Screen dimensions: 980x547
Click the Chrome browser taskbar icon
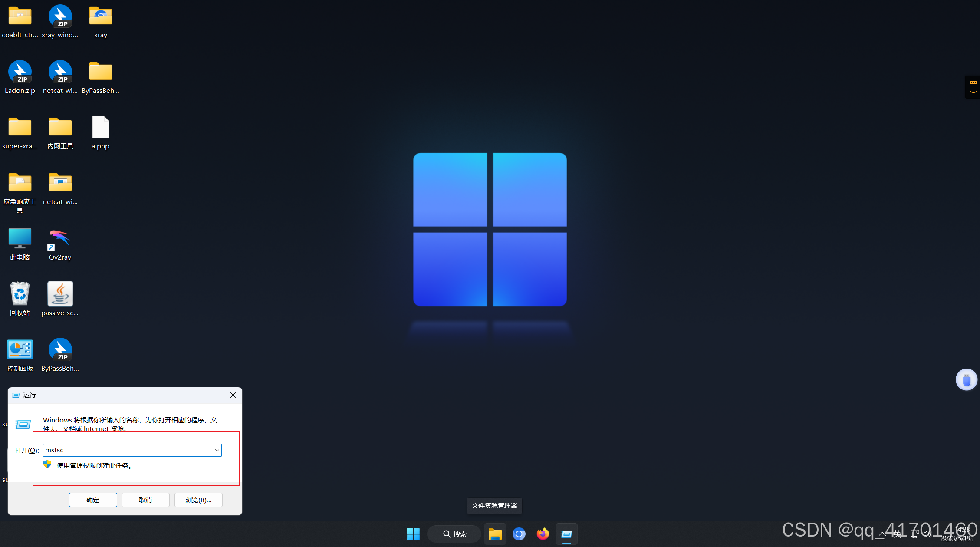(x=519, y=534)
